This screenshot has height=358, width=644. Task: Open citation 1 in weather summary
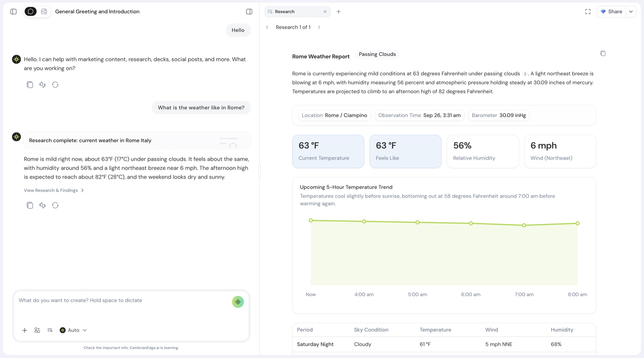pyautogui.click(x=525, y=74)
